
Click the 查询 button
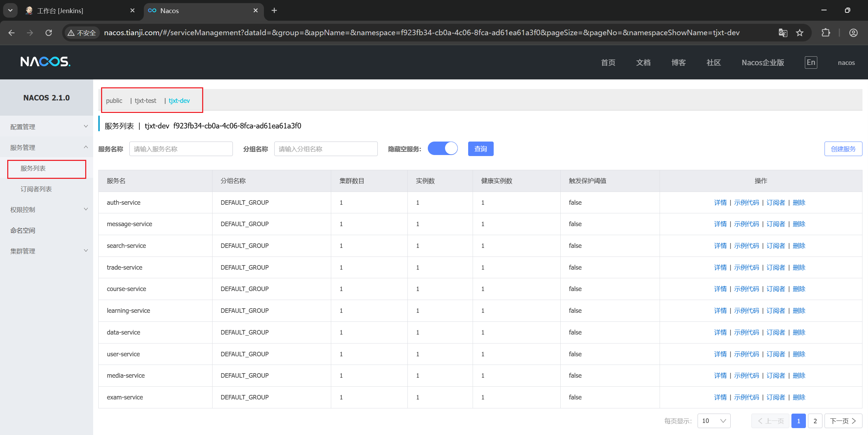click(481, 149)
